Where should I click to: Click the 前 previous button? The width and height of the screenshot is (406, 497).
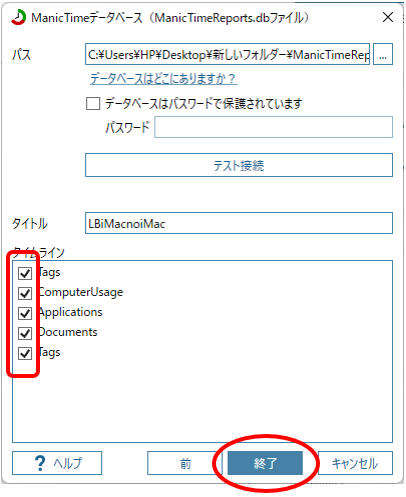(185, 463)
